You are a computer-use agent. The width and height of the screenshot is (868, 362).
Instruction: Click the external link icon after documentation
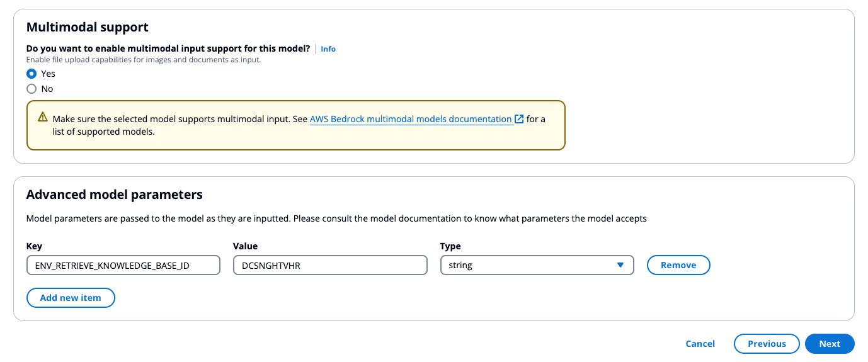(519, 119)
